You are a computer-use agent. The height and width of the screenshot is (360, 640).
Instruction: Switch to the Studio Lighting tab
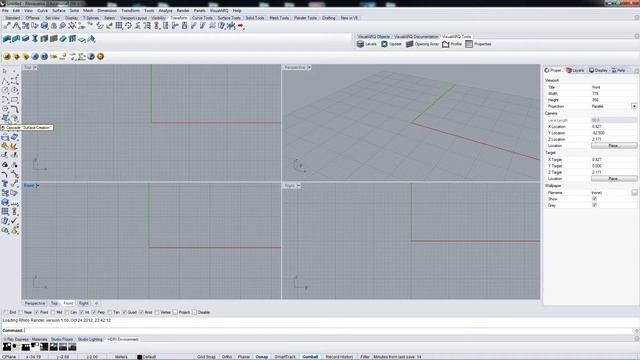coord(90,339)
